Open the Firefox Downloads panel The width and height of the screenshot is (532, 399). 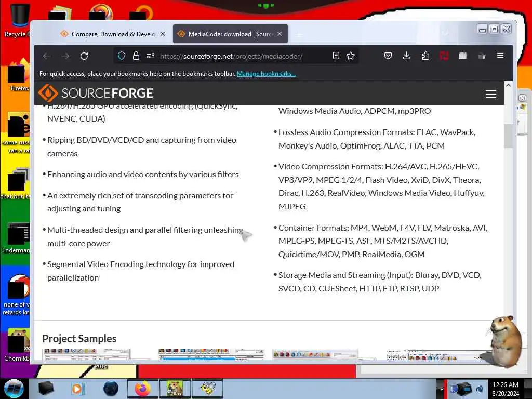[x=406, y=56]
